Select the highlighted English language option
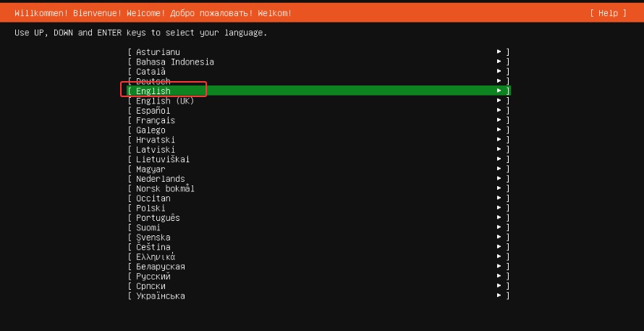The height and width of the screenshot is (331, 644). coord(153,91)
